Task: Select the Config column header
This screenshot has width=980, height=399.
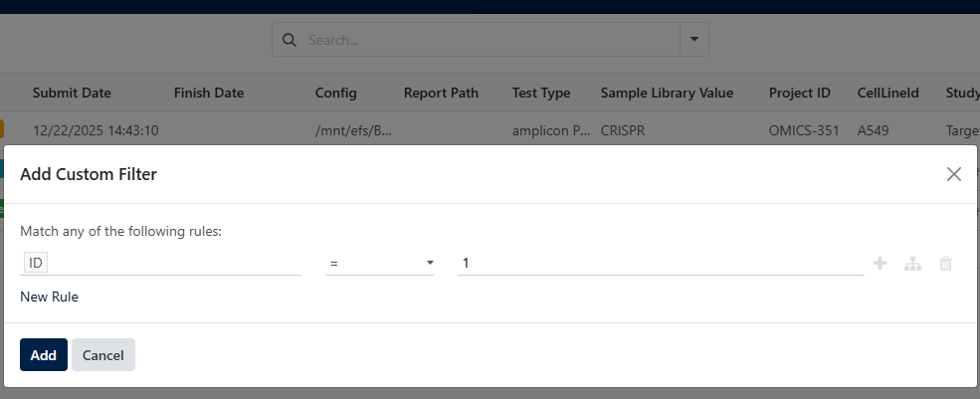Action: 336,94
